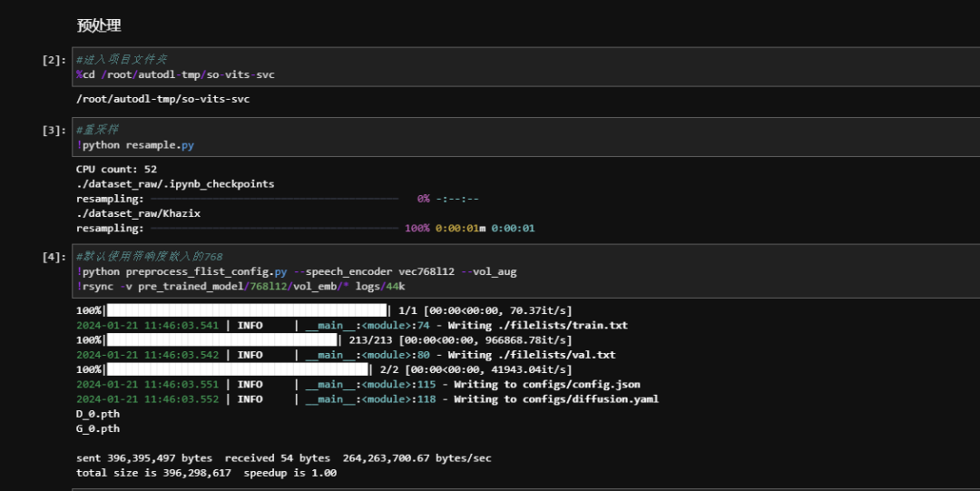Click the G_0.pth output filename
The width and height of the screenshot is (980, 491).
tap(97, 428)
